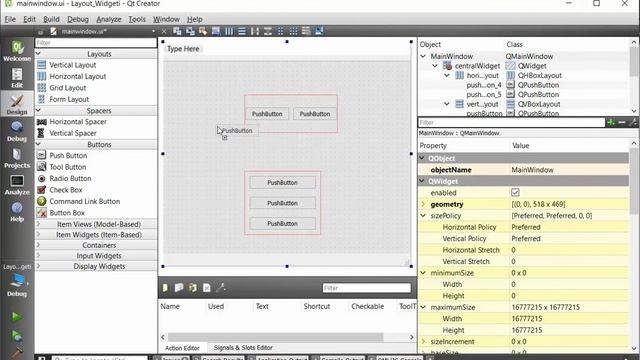640x360 pixels.
Task: Click Edit Widgets toolbar icon
Action: click(177, 31)
